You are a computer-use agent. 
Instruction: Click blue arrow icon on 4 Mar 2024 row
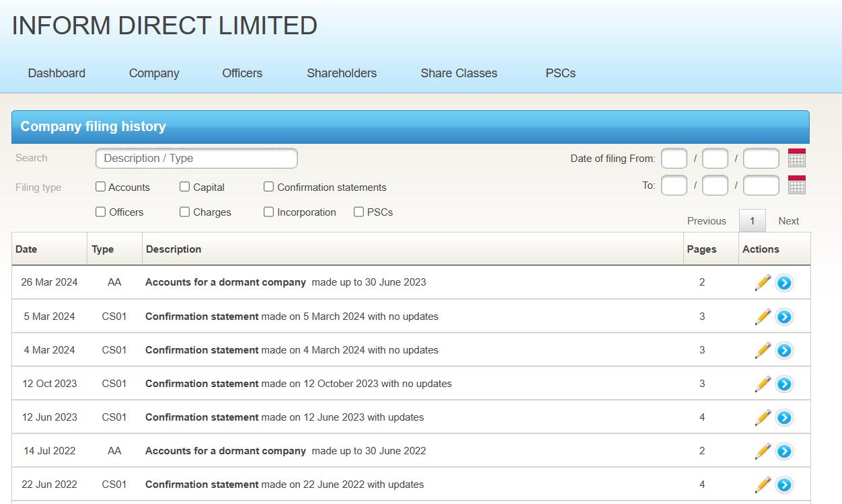pyautogui.click(x=784, y=350)
